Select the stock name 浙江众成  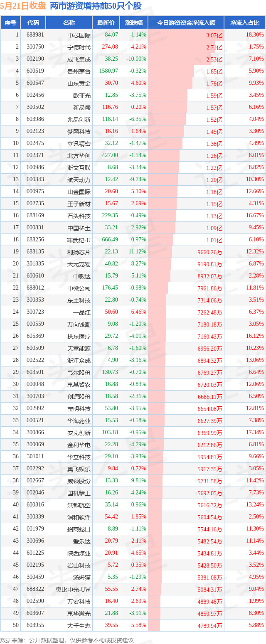[79, 360]
